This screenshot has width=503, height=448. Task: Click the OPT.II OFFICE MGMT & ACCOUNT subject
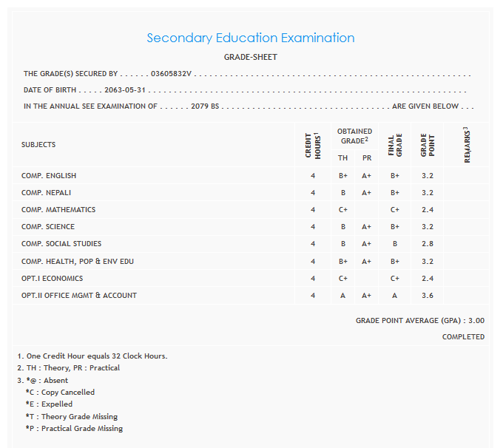click(x=79, y=296)
